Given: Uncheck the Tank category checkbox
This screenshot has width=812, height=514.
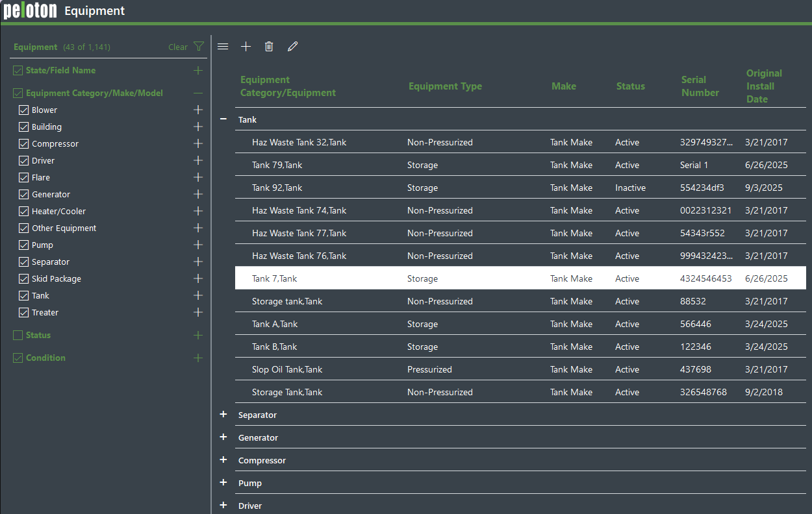Looking at the screenshot, I should point(24,296).
